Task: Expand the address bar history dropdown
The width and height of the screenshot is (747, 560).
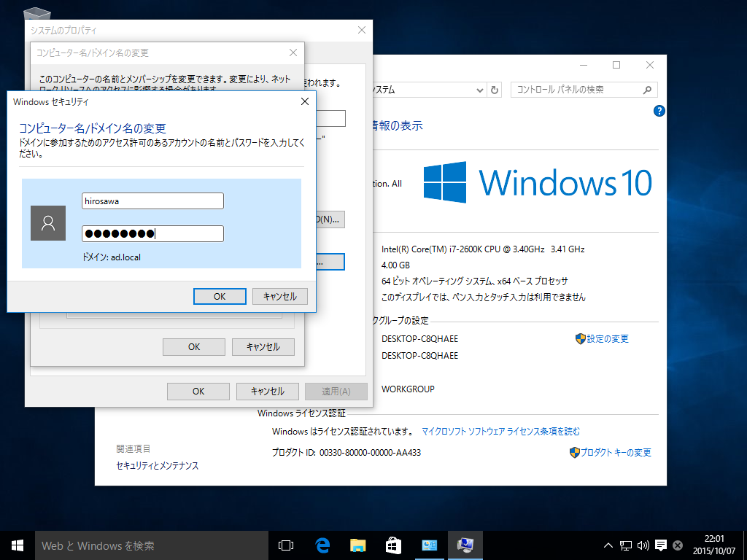Action: point(480,90)
